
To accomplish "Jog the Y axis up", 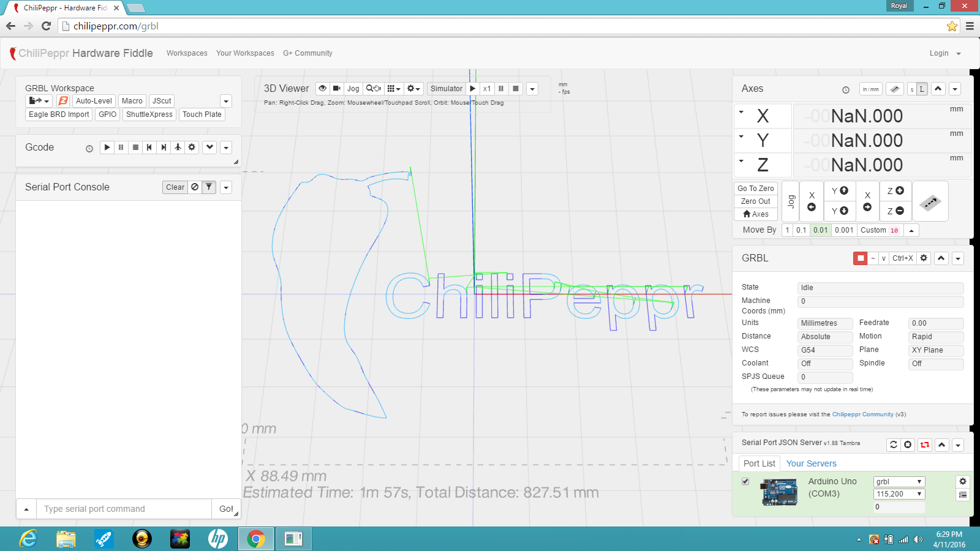I will 840,191.
